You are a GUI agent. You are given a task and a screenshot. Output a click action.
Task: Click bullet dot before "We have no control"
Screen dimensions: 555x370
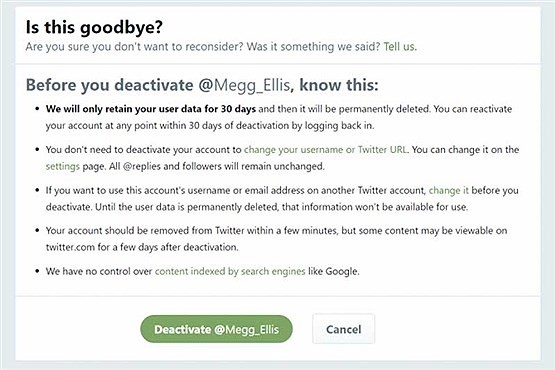click(x=37, y=271)
